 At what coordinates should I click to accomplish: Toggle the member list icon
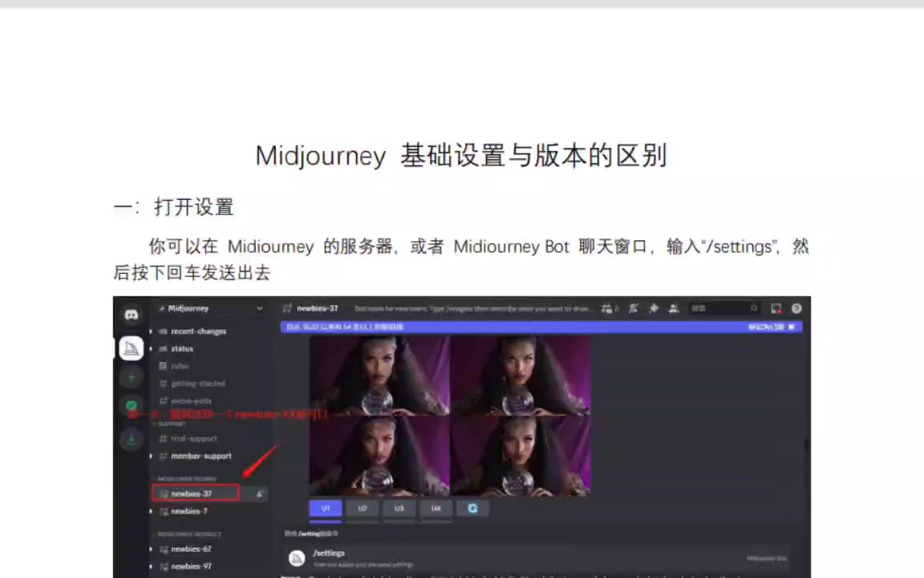click(x=674, y=308)
